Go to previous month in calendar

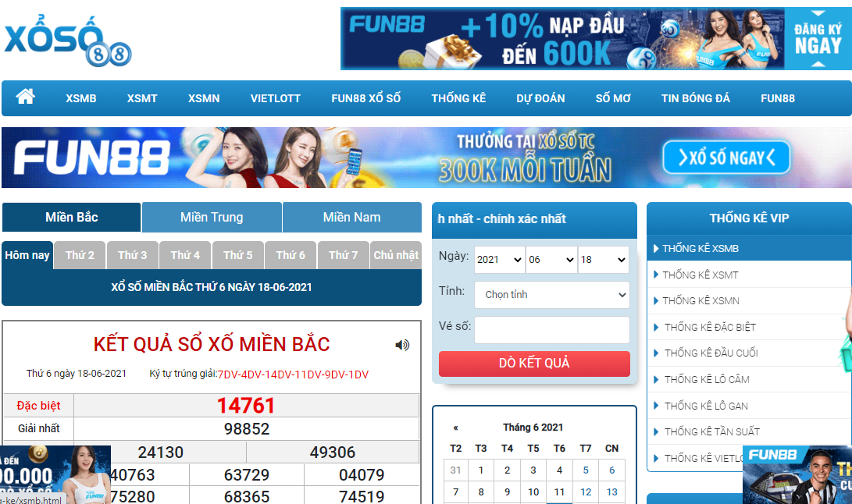pos(455,428)
